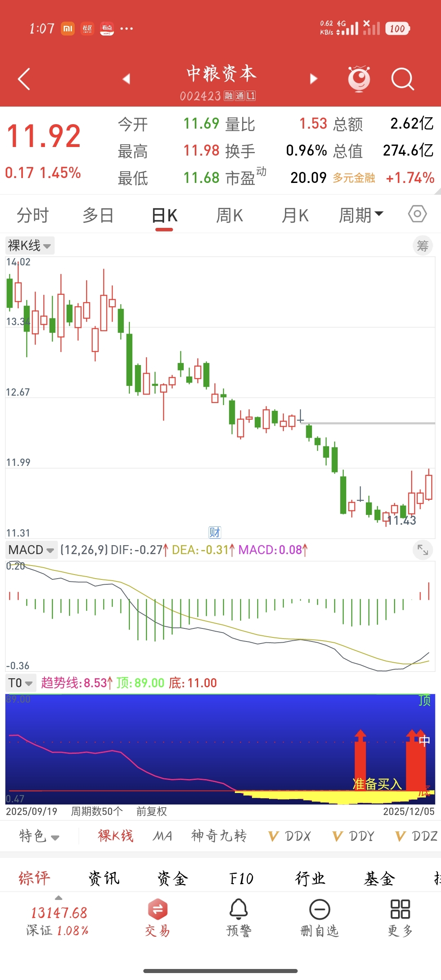This screenshot has height=980, width=441.
Task: Tap the 筹 chip distribution icon
Action: (423, 246)
